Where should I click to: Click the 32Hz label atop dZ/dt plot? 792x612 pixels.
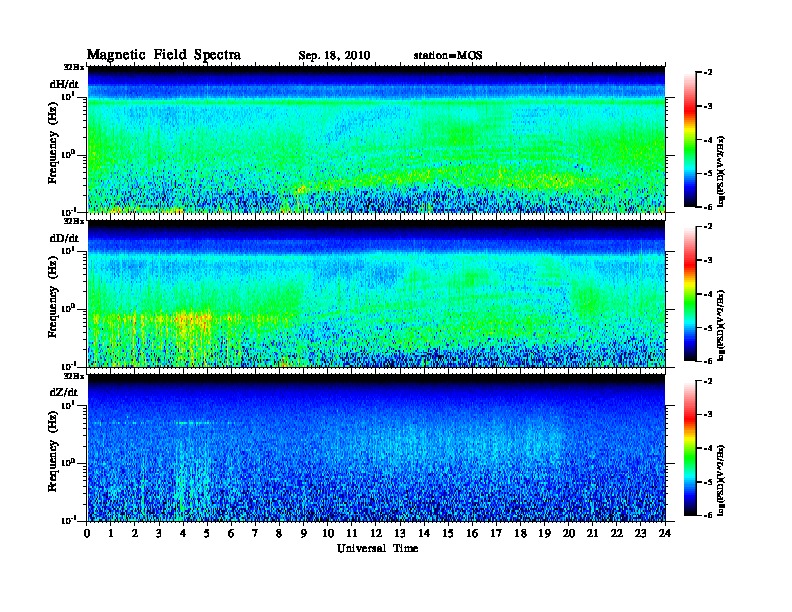click(x=74, y=376)
